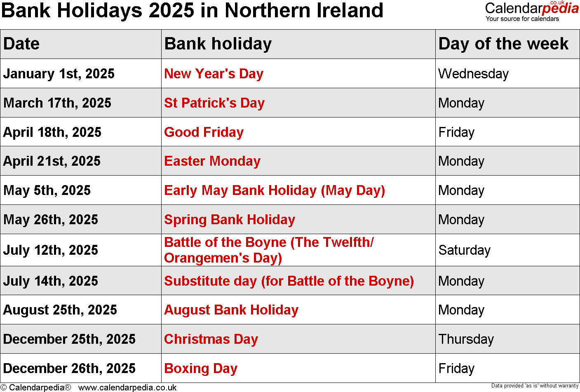The height and width of the screenshot is (392, 580).
Task: Click the page title Bank Holidays 2025
Action: (x=192, y=10)
